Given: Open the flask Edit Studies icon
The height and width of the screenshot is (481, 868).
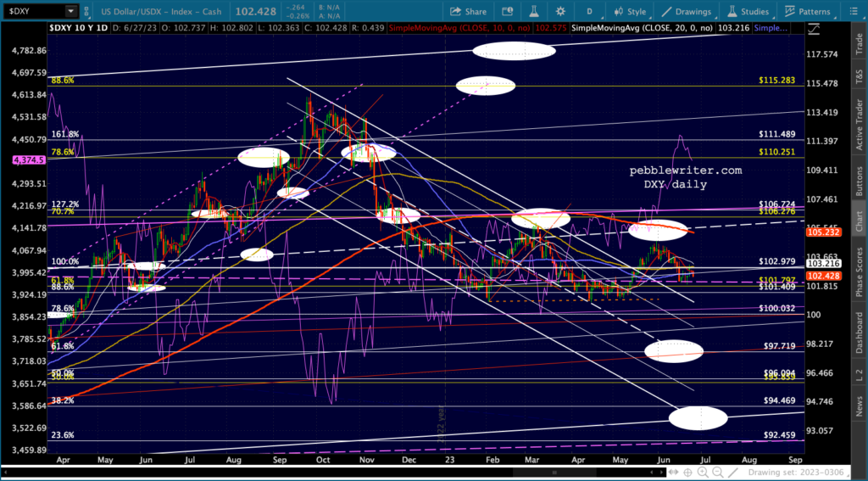Looking at the screenshot, I should click(535, 12).
